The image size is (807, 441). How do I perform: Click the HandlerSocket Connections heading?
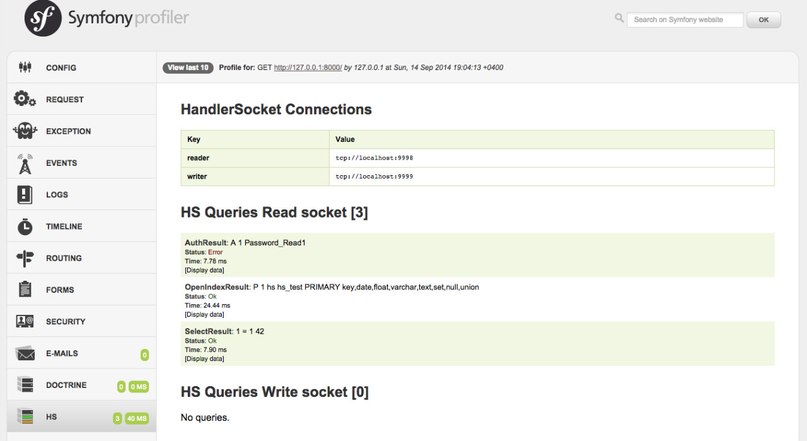[x=276, y=109]
